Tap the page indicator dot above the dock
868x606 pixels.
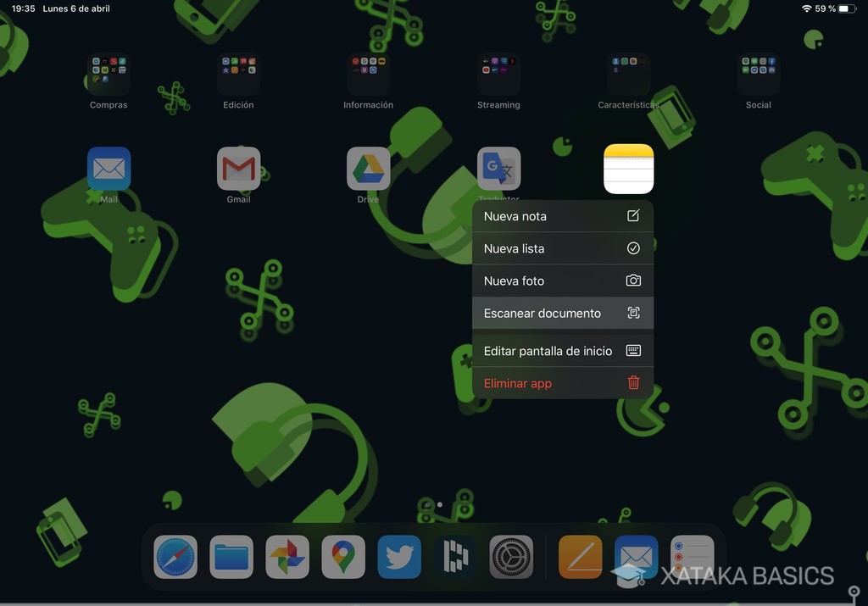440,503
